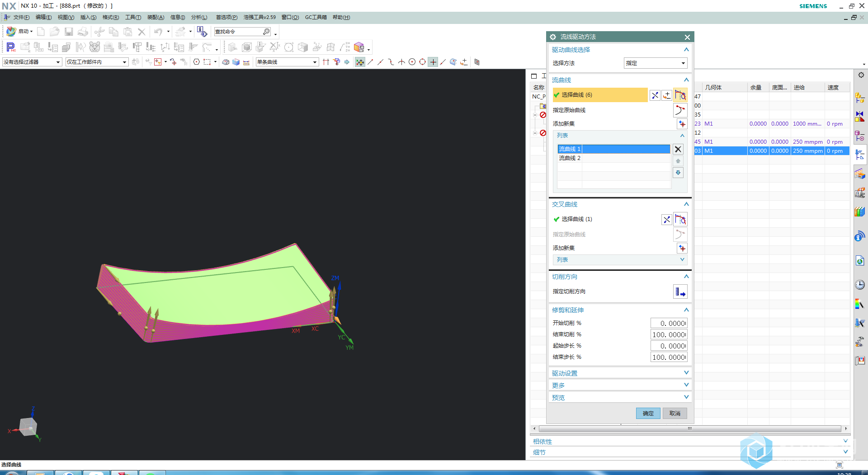
Task: Collapse the 驱动曲线选择 section
Action: pyautogui.click(x=686, y=50)
